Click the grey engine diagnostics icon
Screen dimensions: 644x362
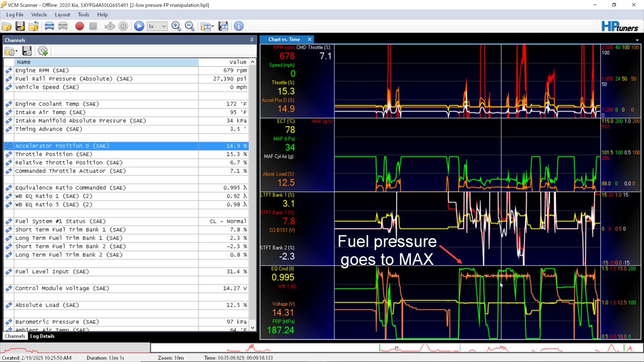(110, 26)
